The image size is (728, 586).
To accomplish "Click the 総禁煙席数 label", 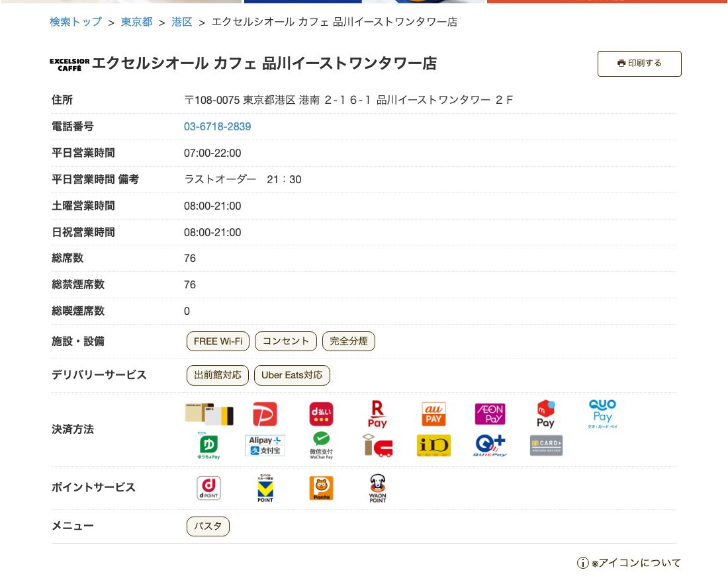I will (78, 285).
